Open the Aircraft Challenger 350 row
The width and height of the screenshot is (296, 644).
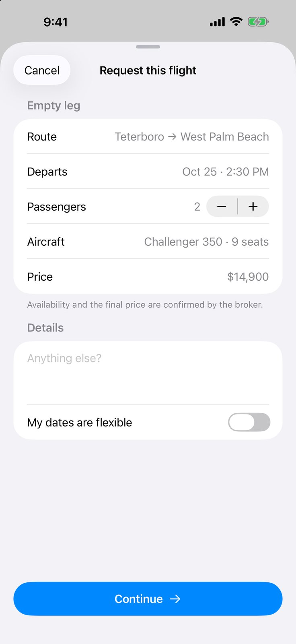(x=148, y=242)
